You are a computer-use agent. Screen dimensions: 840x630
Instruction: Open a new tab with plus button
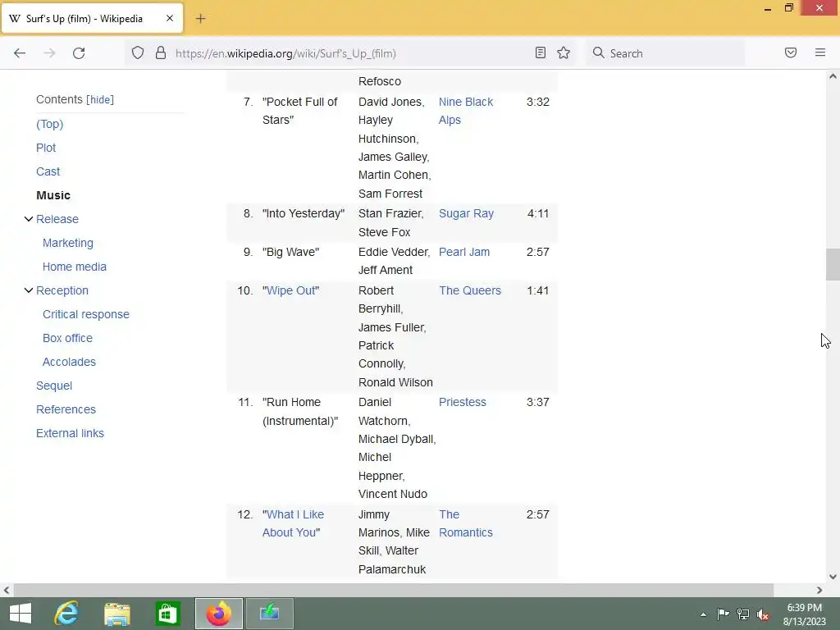pos(200,19)
